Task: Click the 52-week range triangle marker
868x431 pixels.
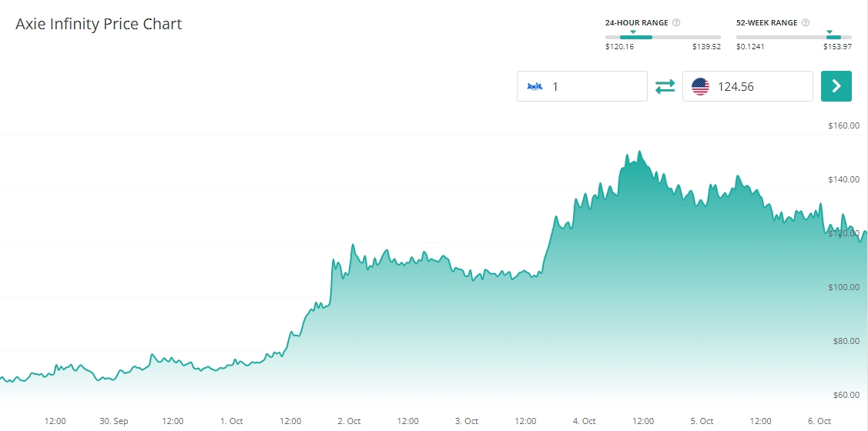Action: point(829,32)
